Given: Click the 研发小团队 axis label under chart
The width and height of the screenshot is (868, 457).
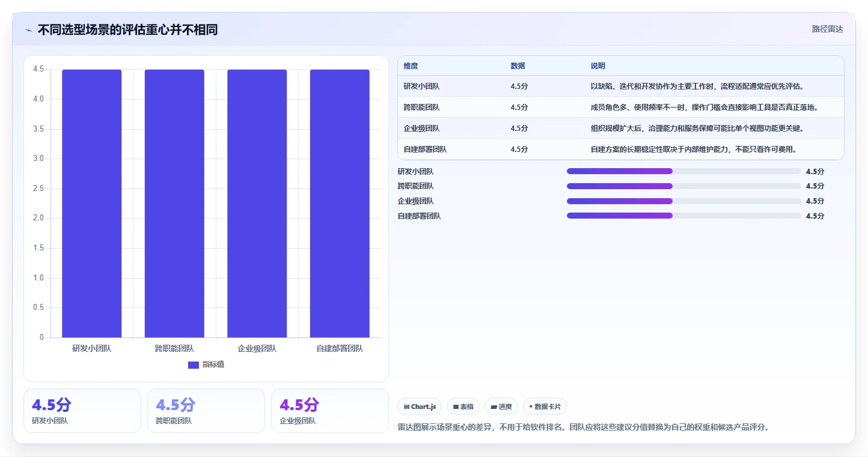Looking at the screenshot, I should point(92,348).
